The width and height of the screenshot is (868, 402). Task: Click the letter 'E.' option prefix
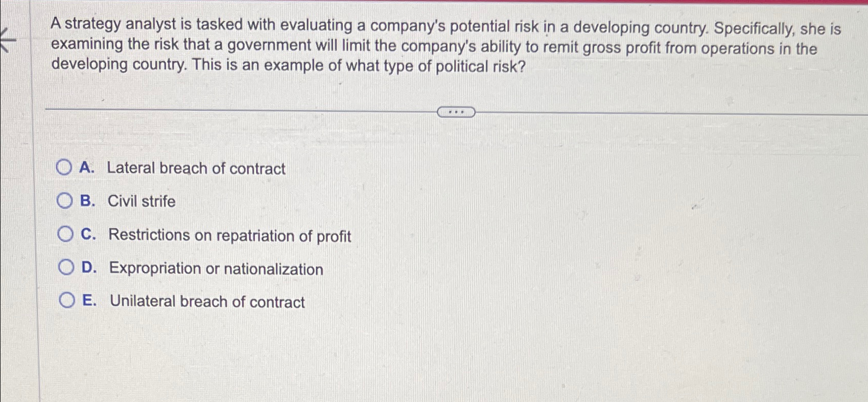tap(90, 301)
